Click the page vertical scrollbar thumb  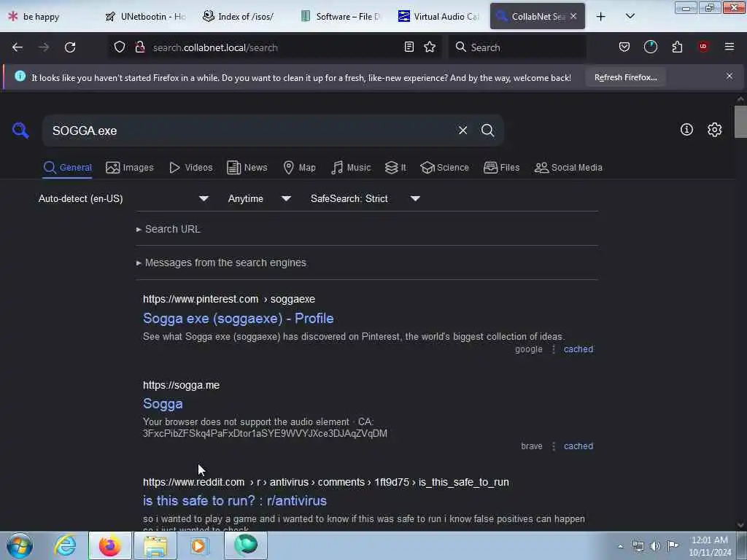[740, 122]
